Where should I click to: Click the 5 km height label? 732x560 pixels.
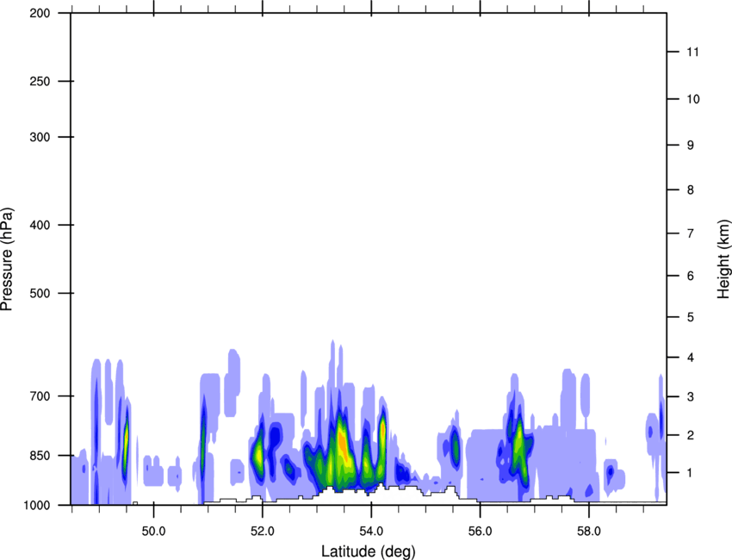pyautogui.click(x=691, y=317)
